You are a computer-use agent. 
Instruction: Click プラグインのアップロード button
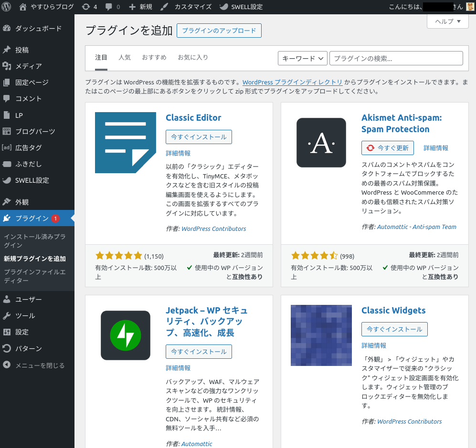[219, 31]
